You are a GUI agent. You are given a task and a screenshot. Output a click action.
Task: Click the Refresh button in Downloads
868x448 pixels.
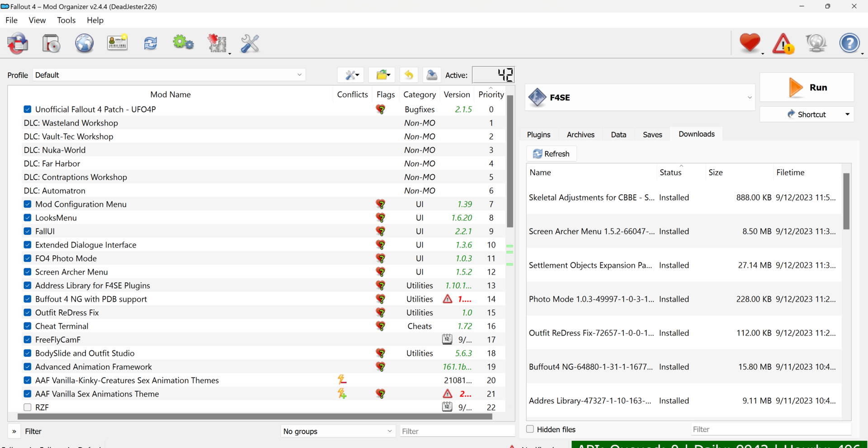[552, 154]
